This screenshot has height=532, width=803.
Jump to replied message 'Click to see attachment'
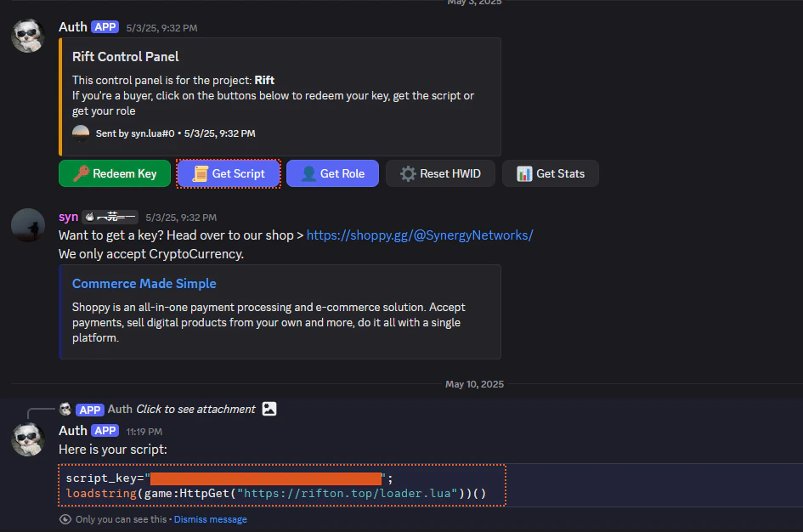[x=195, y=409]
